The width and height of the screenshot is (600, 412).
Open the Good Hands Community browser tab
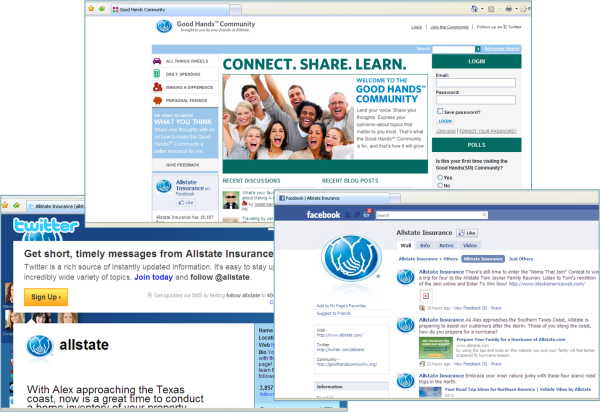pos(170,9)
